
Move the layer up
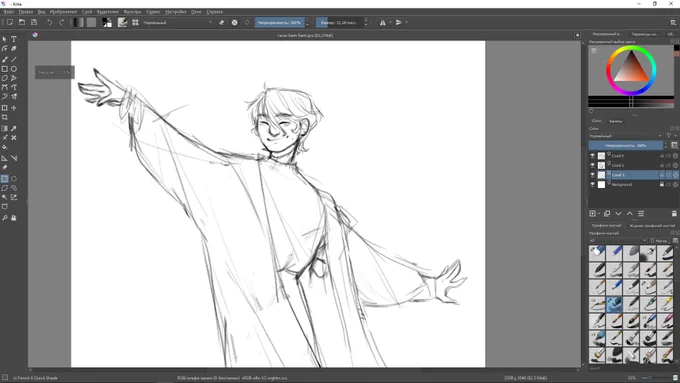tap(629, 213)
